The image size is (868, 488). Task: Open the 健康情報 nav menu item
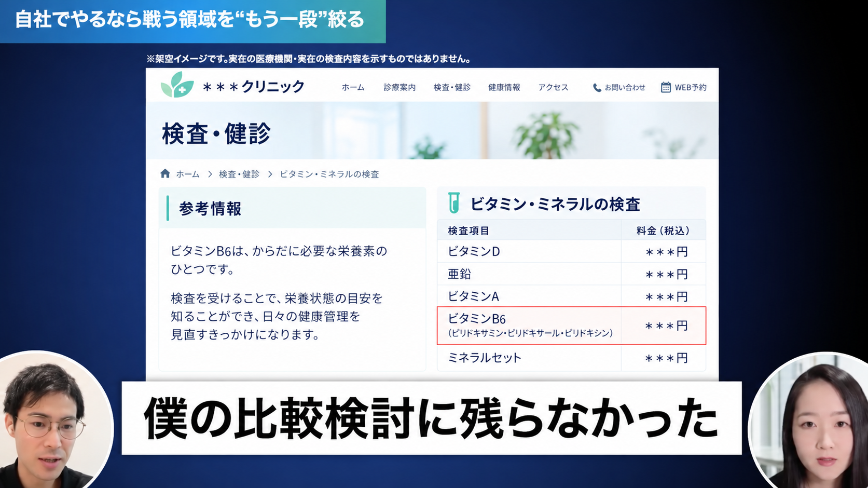(504, 87)
